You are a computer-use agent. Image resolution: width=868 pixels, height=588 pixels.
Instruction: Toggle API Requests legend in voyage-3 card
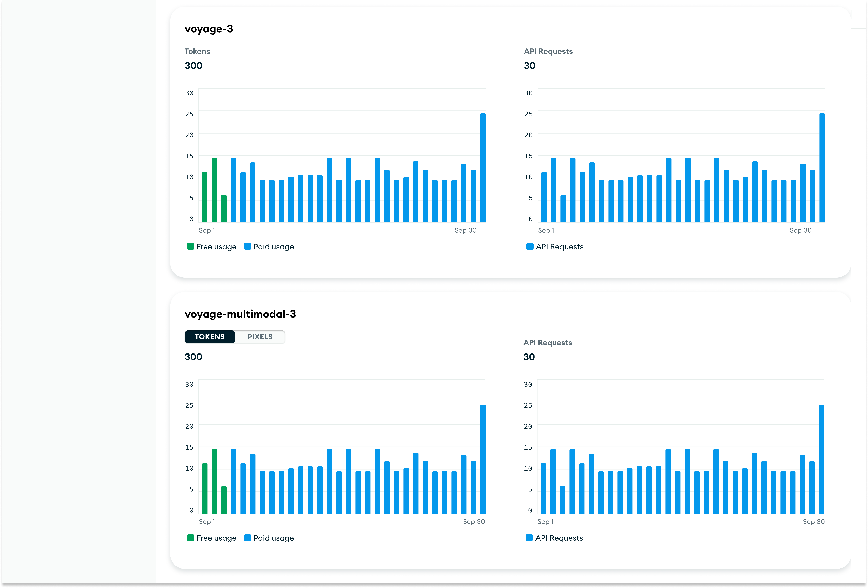point(559,246)
